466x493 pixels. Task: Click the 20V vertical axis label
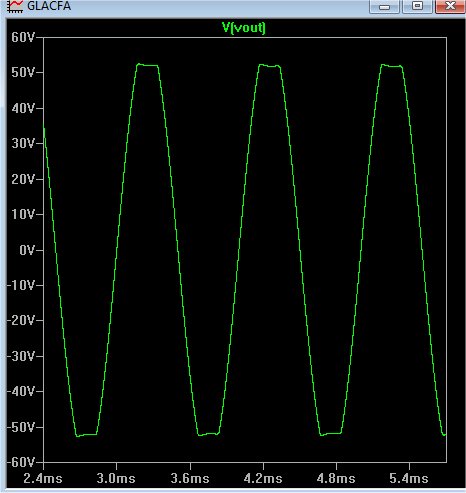pyautogui.click(x=23, y=179)
